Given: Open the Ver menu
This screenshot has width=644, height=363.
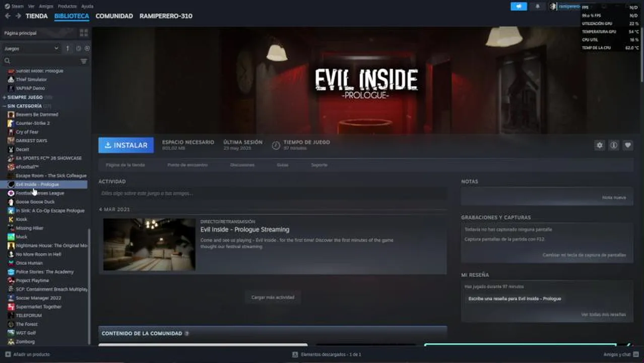Looking at the screenshot, I should tap(31, 7).
